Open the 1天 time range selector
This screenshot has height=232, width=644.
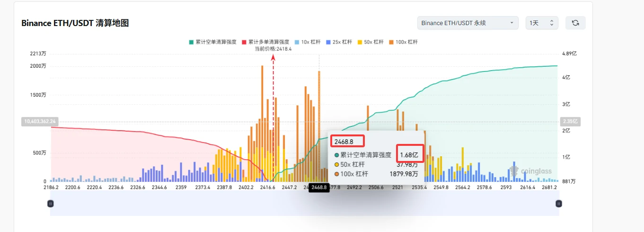(542, 23)
